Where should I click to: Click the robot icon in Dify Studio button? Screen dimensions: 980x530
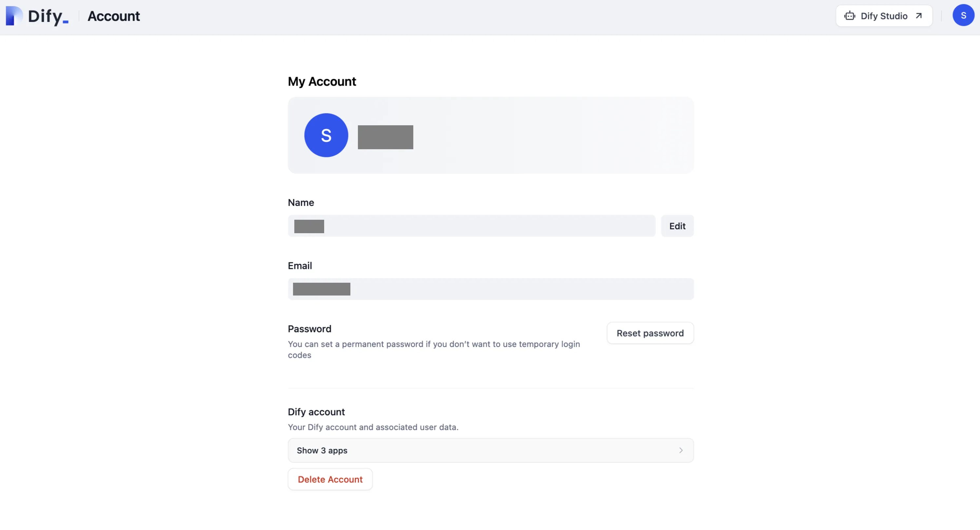pos(850,16)
